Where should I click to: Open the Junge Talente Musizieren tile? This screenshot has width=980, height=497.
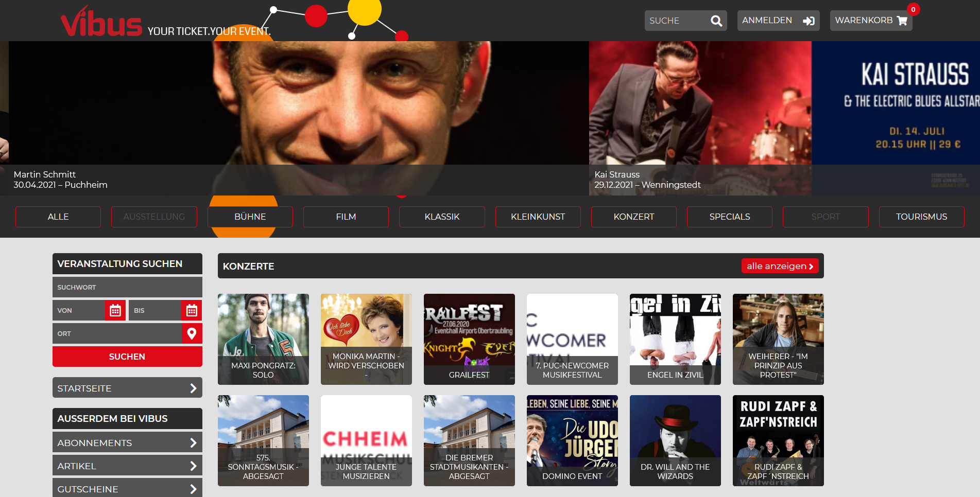(x=366, y=440)
